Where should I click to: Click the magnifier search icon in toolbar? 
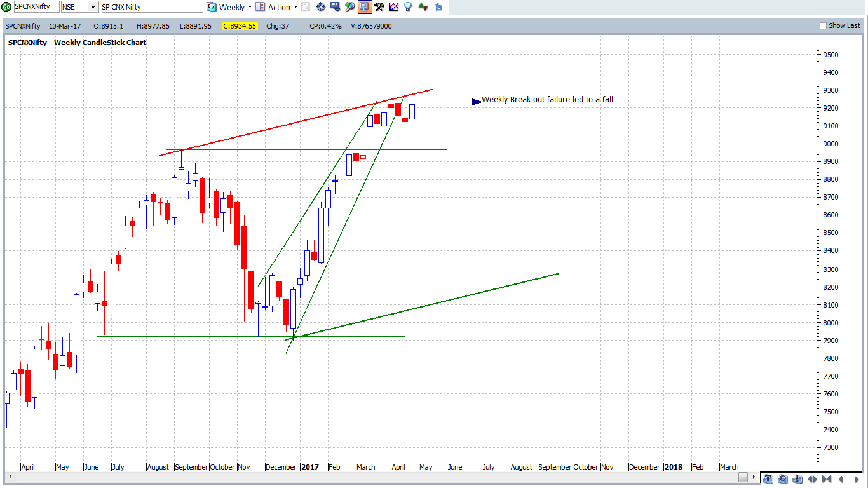tap(349, 7)
